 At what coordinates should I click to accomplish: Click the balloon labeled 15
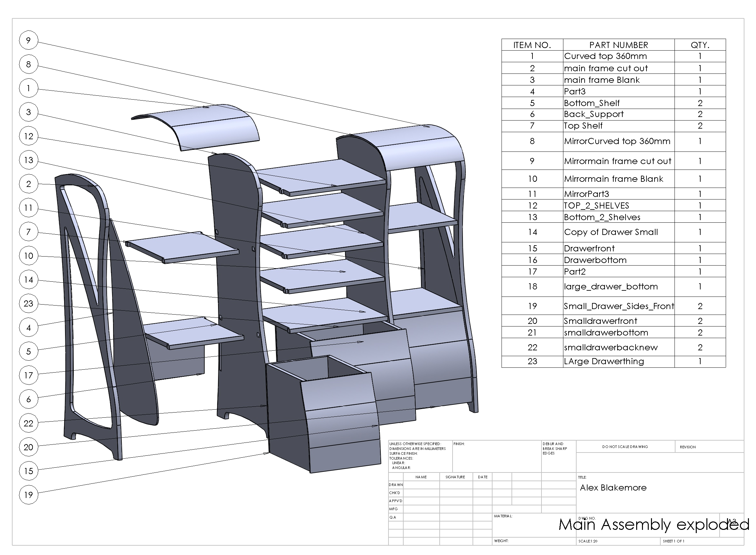(29, 471)
